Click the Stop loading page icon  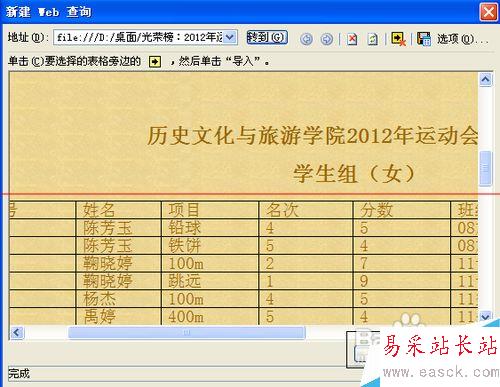tap(352, 39)
